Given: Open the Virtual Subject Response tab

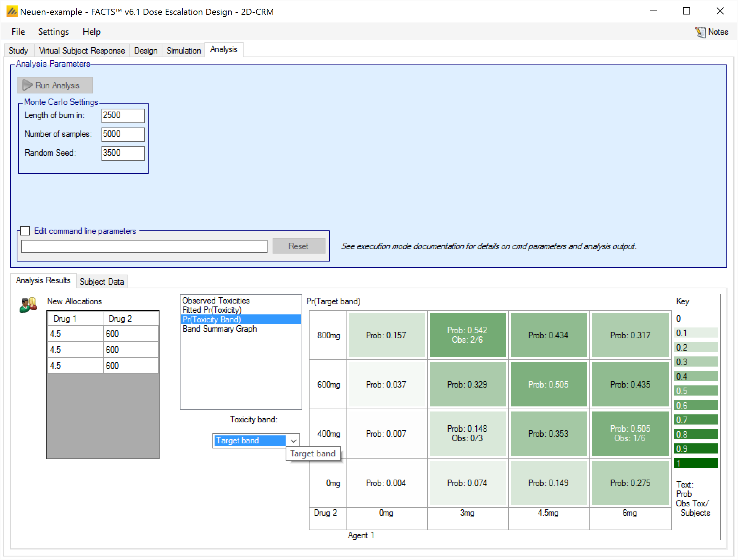Looking at the screenshot, I should tap(82, 51).
